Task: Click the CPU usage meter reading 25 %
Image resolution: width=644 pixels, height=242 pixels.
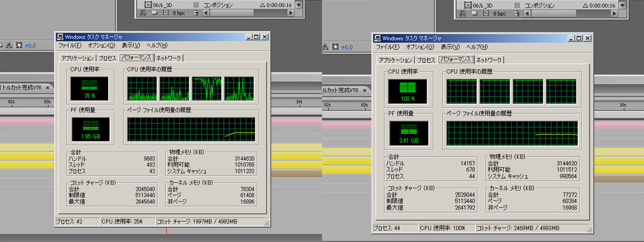Action: pyautogui.click(x=90, y=88)
